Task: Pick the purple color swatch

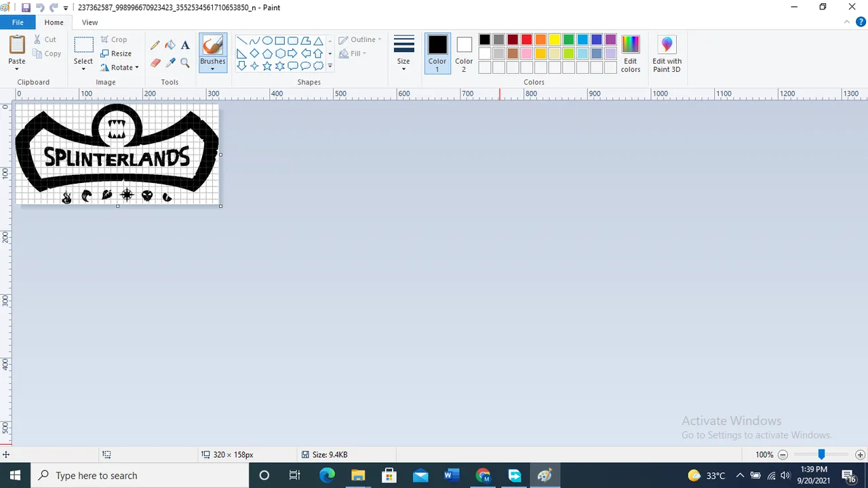Action: [610, 39]
